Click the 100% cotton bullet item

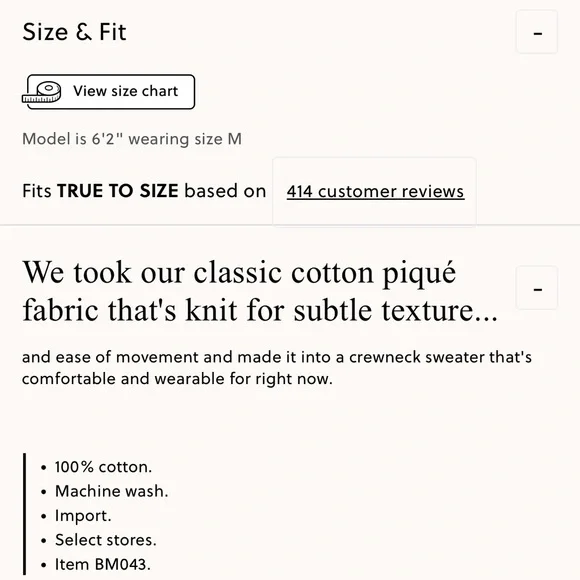103,467
